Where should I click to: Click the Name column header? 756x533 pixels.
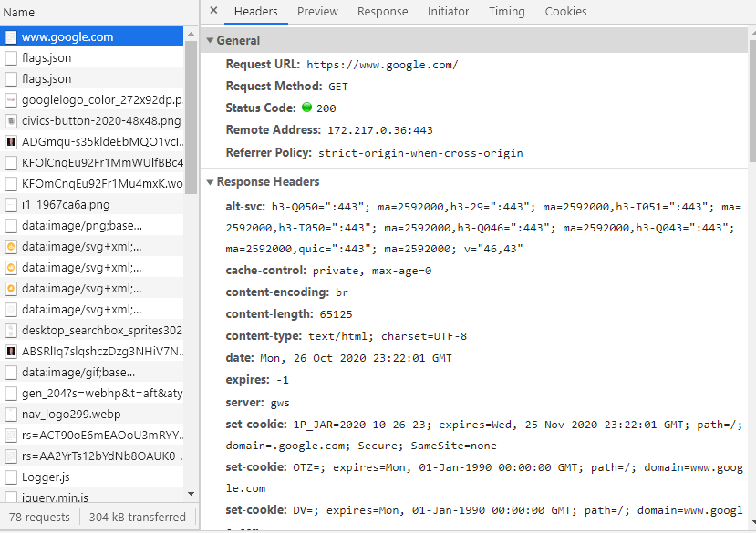pos(19,13)
